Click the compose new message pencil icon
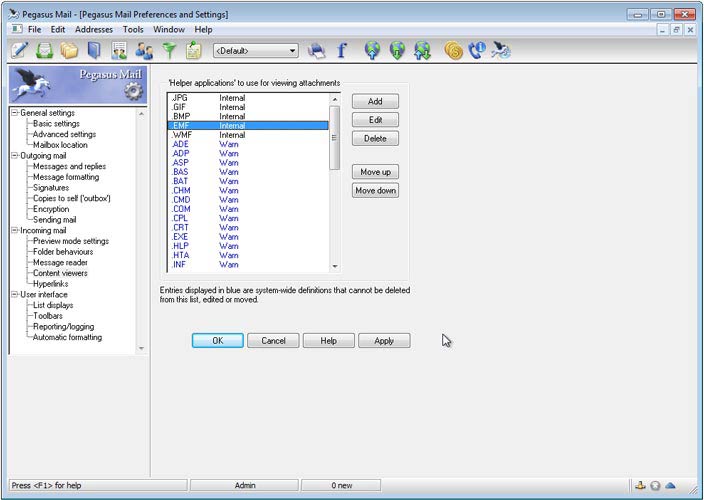This screenshot has width=704, height=500. pos(19,50)
